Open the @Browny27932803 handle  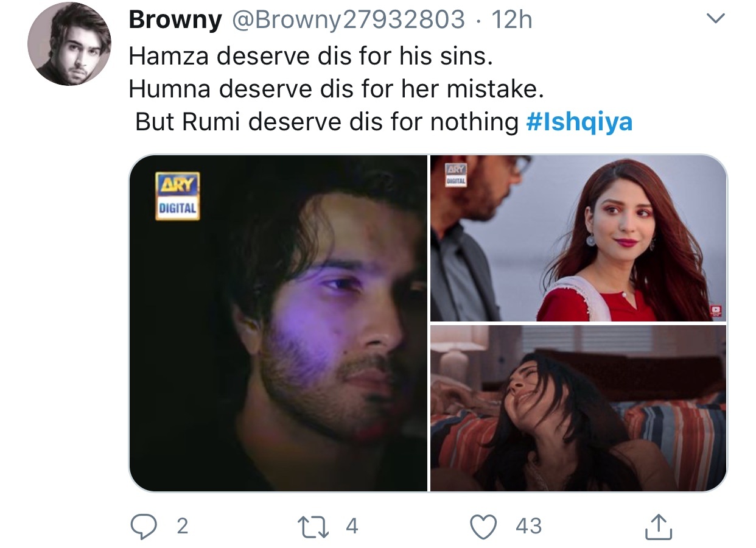click(x=347, y=21)
